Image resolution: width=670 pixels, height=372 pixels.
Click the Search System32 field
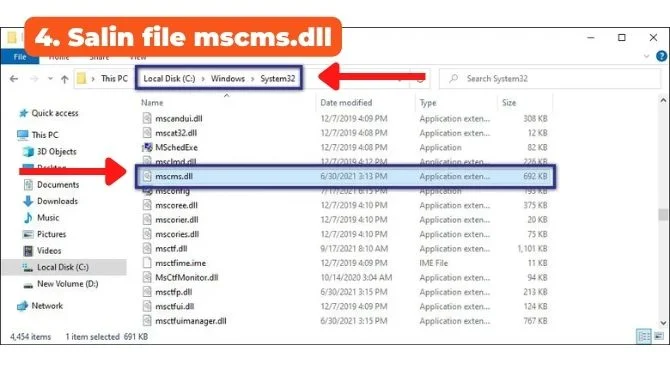550,79
